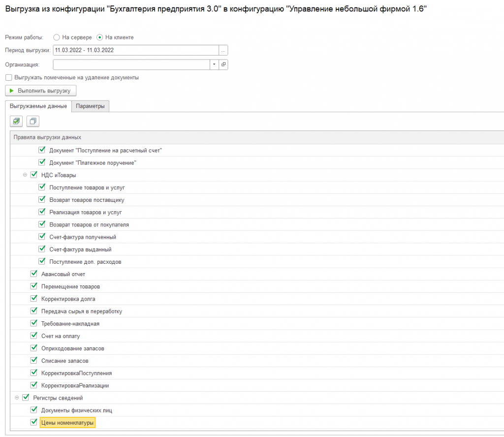Select the Счет-фактура выданный row text
The image size is (504, 437).
(x=80, y=250)
